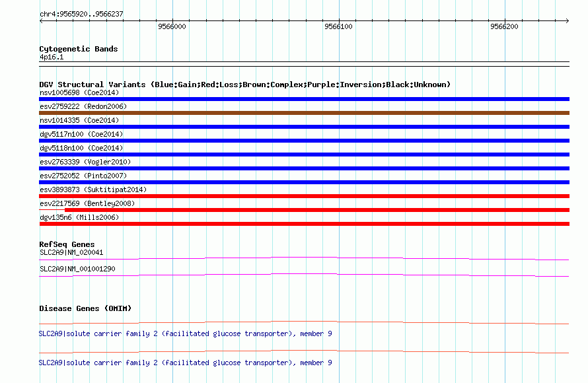Open the dgv5118n100 (Coe2014) variant

coord(81,148)
